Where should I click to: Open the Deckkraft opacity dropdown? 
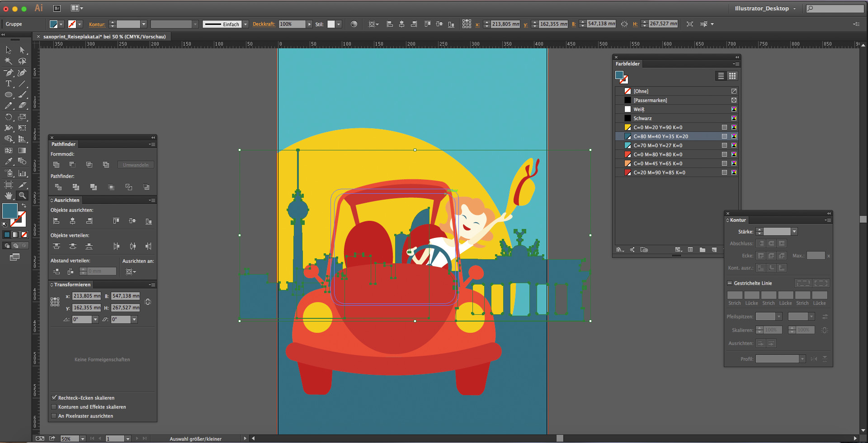(x=310, y=24)
